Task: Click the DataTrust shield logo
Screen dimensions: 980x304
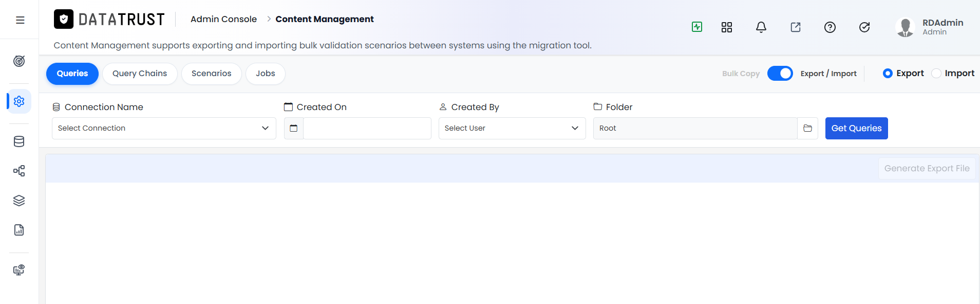Action: (x=64, y=19)
